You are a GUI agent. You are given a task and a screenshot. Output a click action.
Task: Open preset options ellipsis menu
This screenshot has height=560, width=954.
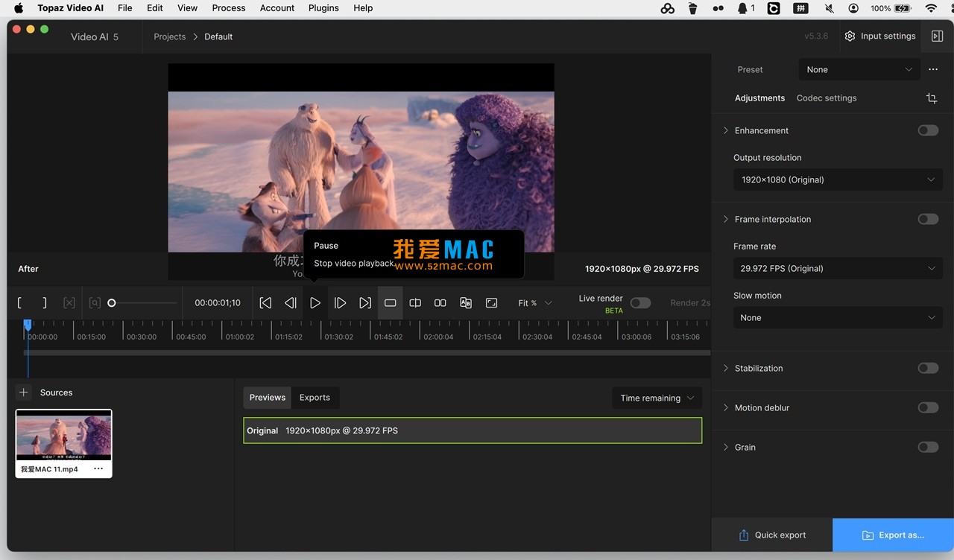coord(933,69)
